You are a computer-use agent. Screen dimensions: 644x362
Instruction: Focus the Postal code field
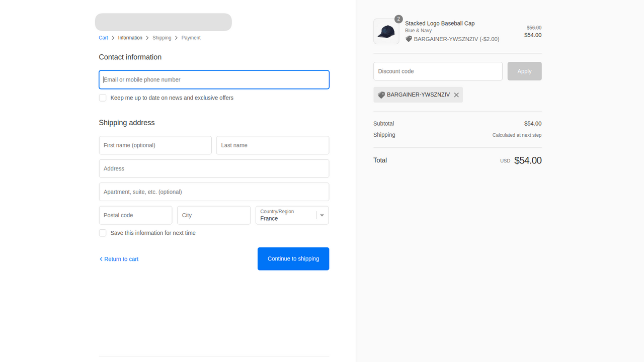135,215
